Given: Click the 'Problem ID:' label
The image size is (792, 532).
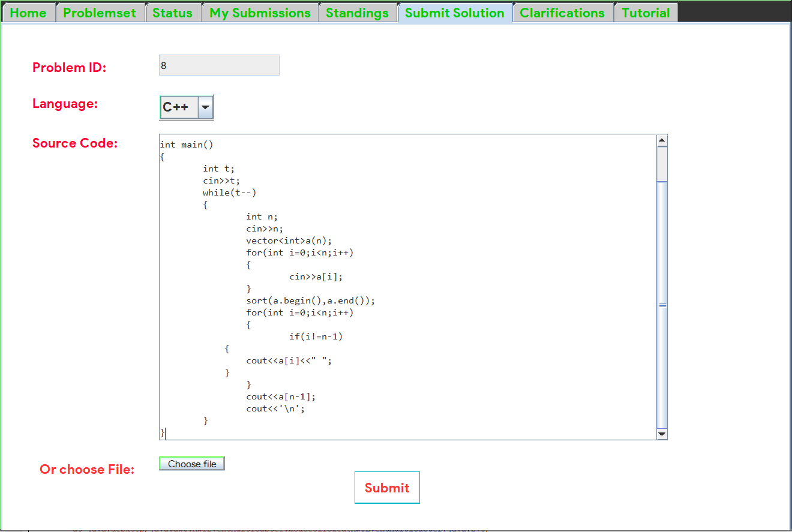Looking at the screenshot, I should click(69, 67).
